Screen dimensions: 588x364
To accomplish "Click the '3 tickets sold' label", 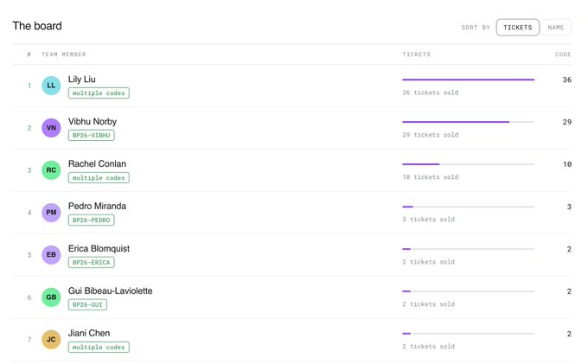I will [x=428, y=220].
